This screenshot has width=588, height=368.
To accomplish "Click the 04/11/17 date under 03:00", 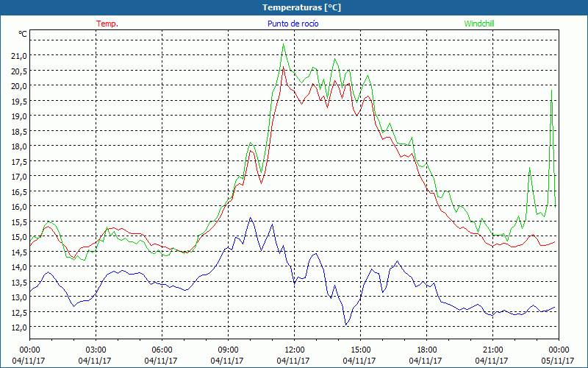I will coord(95,361).
